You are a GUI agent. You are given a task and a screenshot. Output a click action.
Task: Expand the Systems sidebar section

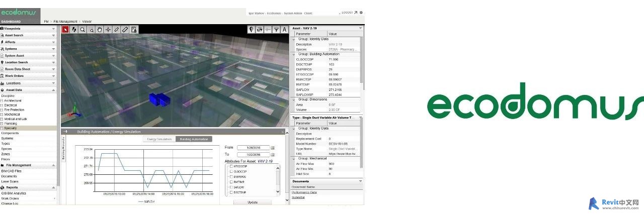[x=53, y=49]
